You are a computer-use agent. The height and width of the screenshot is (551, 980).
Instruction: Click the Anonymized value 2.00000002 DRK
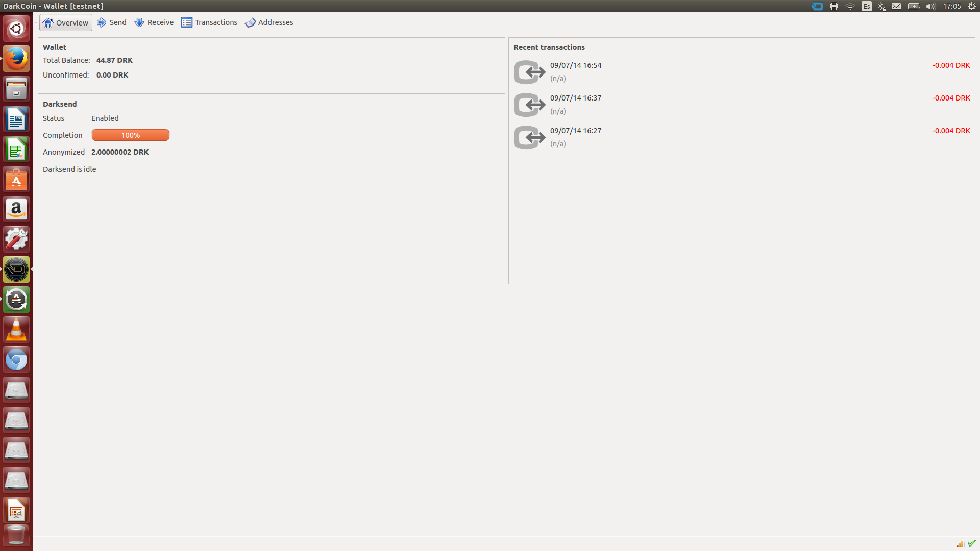(x=120, y=152)
